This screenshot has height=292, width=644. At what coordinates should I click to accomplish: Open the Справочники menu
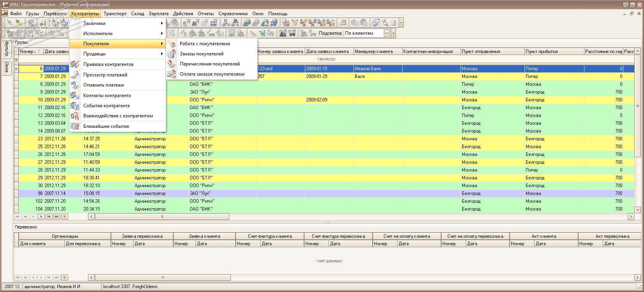233,14
